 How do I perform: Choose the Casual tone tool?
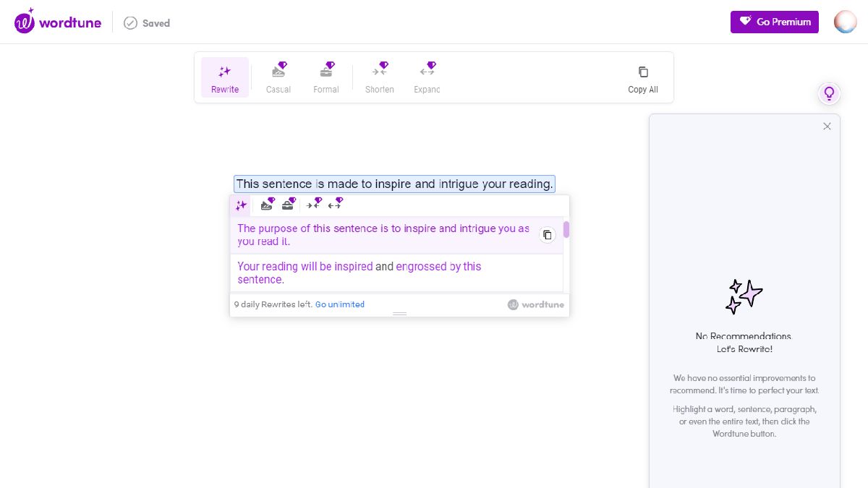click(278, 78)
